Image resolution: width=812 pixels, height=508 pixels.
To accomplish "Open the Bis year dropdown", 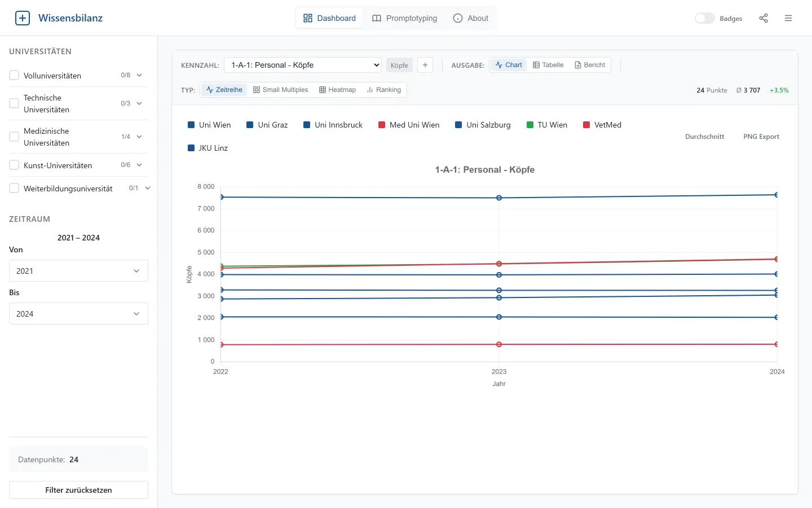I will click(78, 314).
